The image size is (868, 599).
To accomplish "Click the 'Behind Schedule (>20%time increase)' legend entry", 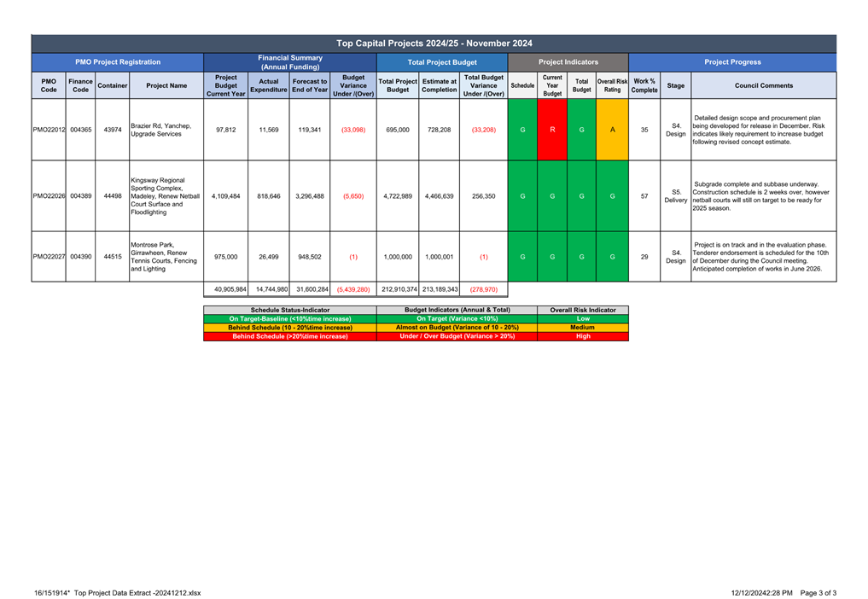I will pyautogui.click(x=289, y=336).
